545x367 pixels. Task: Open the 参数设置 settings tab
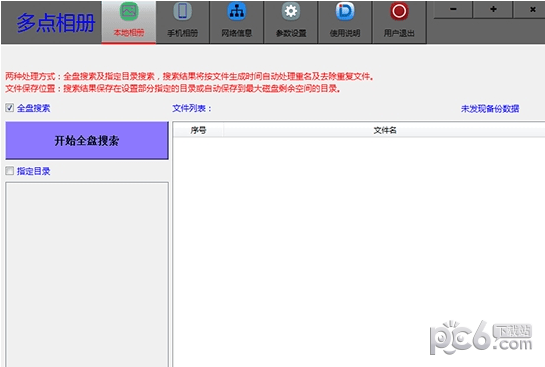click(291, 22)
